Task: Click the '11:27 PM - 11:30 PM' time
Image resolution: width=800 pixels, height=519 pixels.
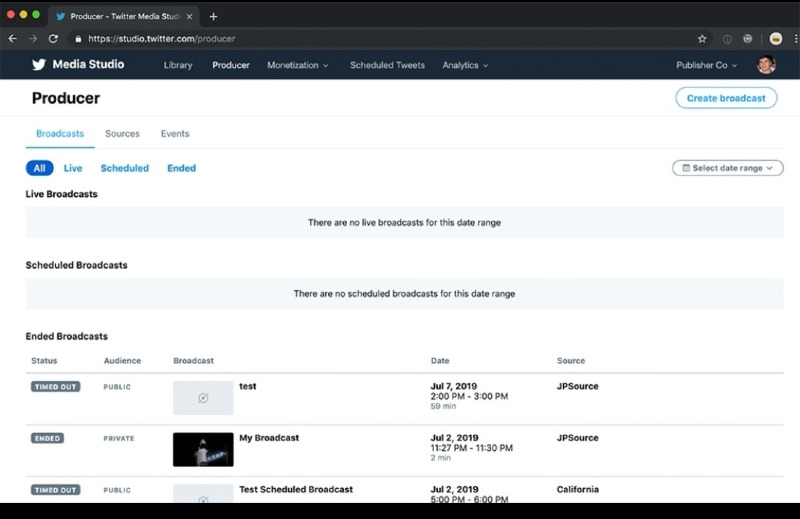Action: 471,448
